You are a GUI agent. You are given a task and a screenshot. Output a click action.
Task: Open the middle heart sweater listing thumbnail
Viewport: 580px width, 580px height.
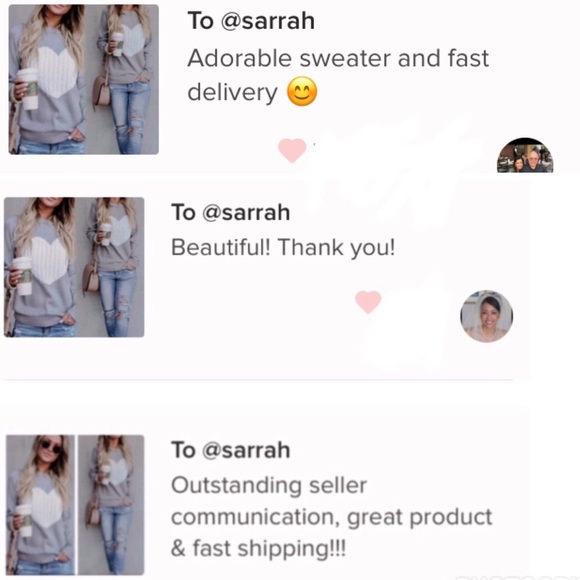coord(74,267)
